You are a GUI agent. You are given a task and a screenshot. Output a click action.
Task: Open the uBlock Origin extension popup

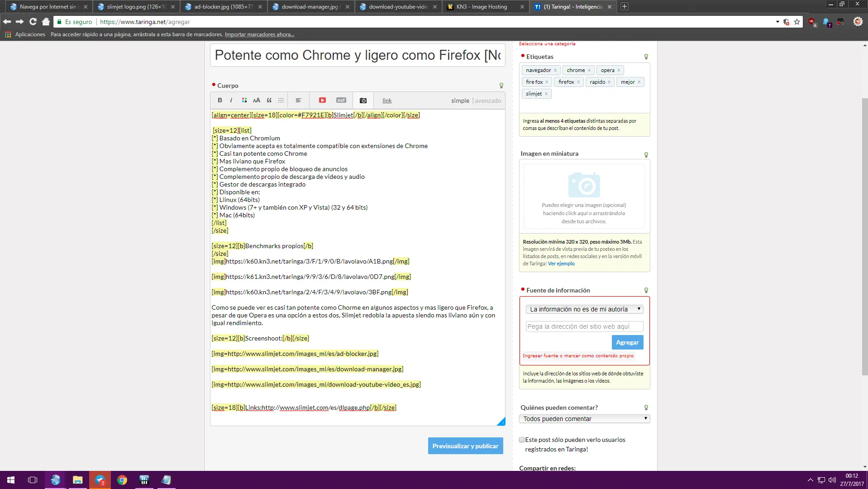(812, 22)
